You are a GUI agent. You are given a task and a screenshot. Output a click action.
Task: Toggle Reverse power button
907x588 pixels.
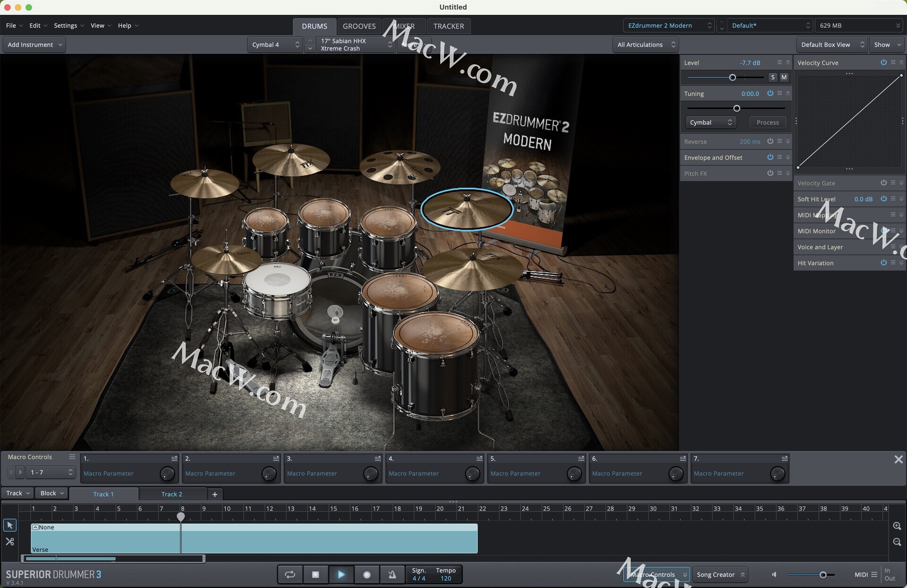[x=770, y=141]
